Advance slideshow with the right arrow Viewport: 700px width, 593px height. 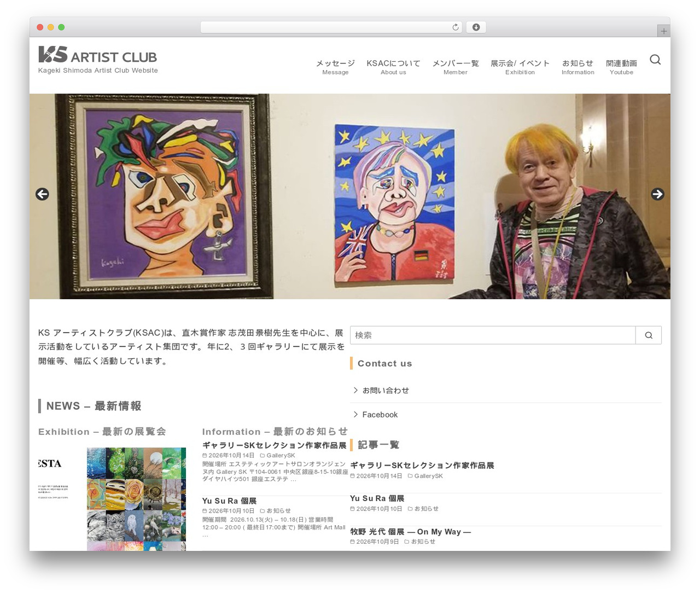click(x=657, y=194)
